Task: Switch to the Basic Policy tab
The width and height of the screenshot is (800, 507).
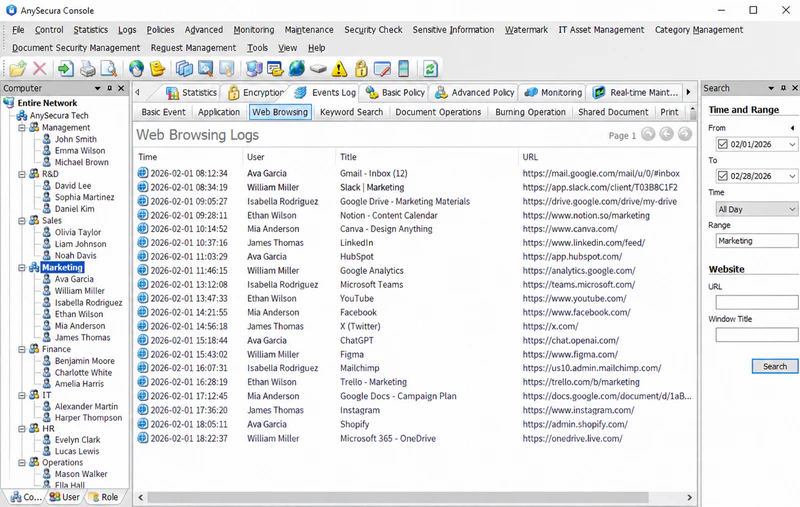Action: [x=395, y=92]
